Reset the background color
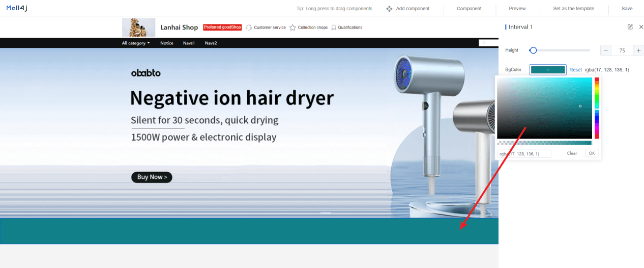This screenshot has width=644, height=268. 575,70
